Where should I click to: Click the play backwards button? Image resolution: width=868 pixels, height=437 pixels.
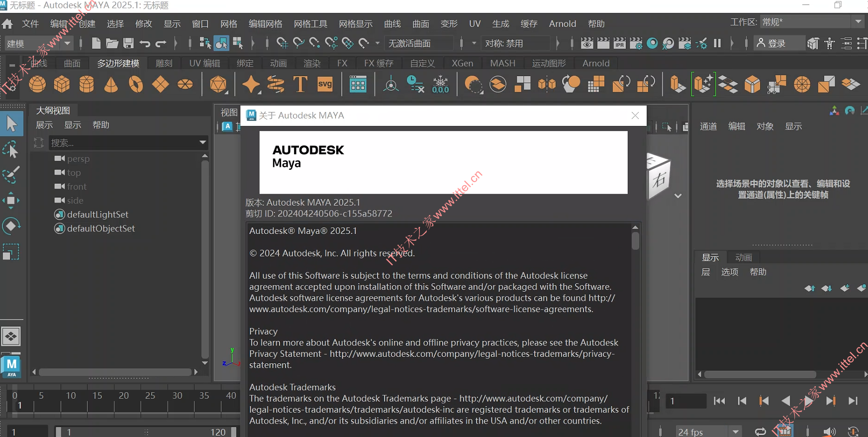786,401
